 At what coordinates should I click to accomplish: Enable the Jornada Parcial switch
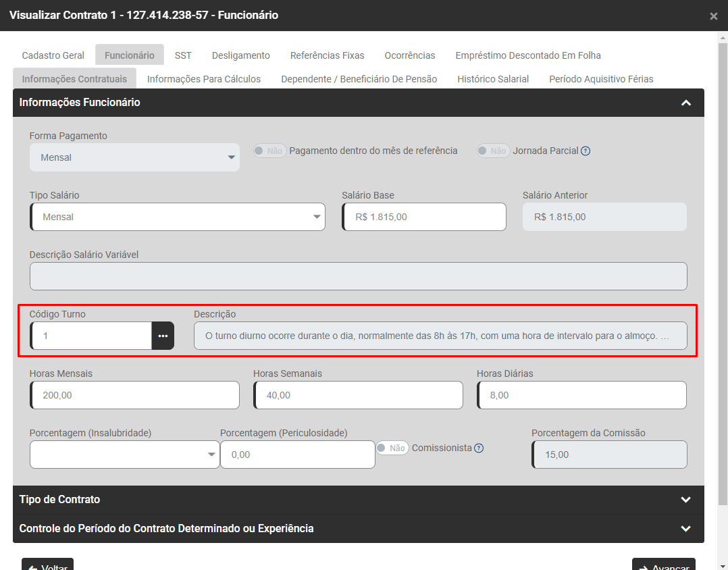493,151
